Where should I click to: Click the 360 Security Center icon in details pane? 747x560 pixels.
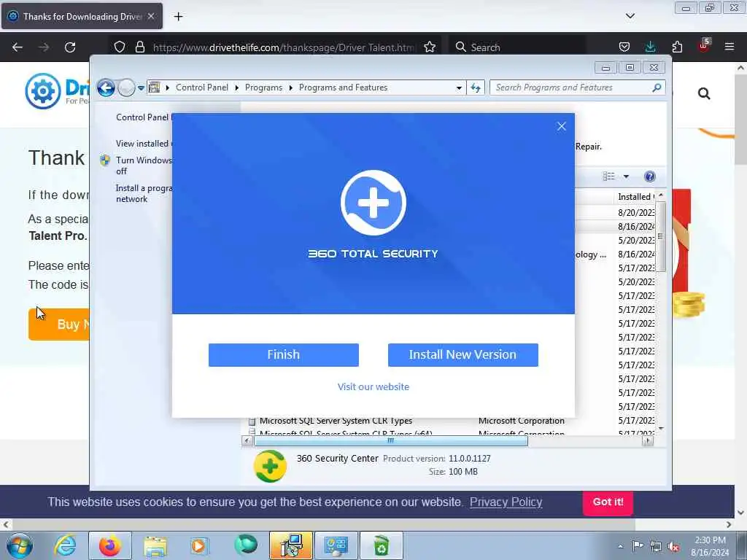coord(270,466)
